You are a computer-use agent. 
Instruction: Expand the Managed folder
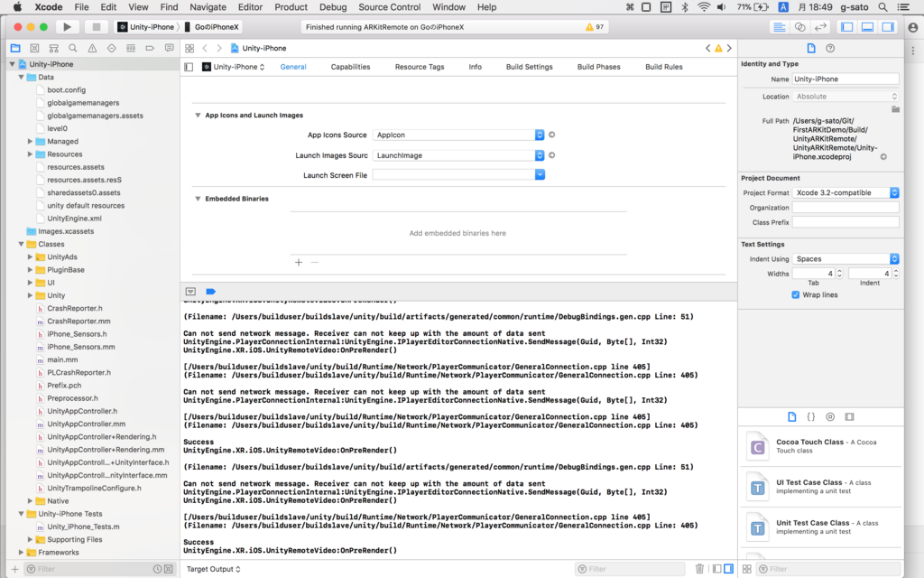(x=30, y=142)
